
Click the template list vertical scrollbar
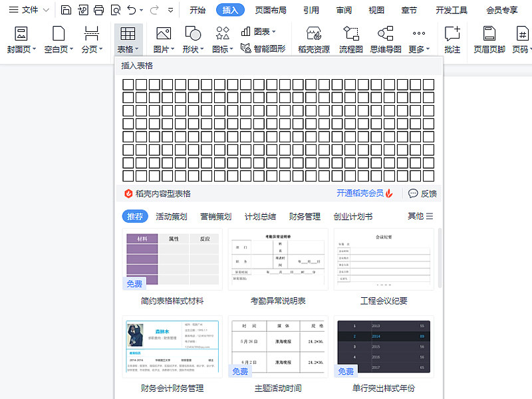click(x=440, y=258)
